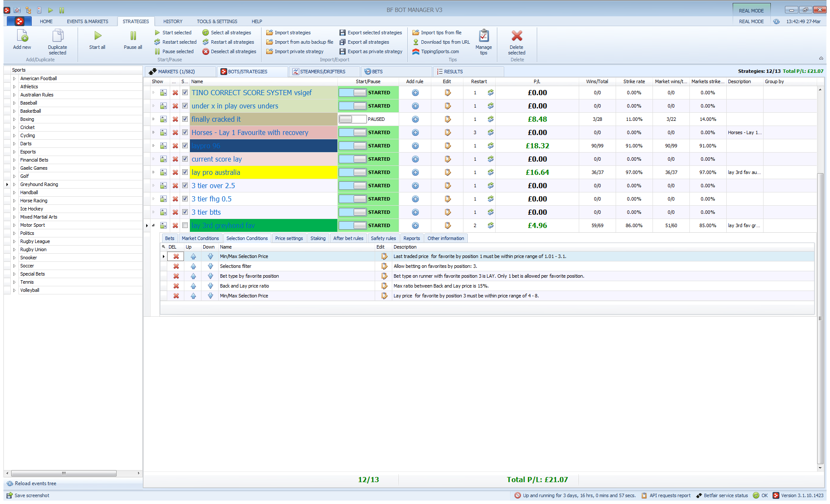The width and height of the screenshot is (830, 504).
Task: Open the TOOLS & SETTINGS ribbon tab
Action: point(217,21)
